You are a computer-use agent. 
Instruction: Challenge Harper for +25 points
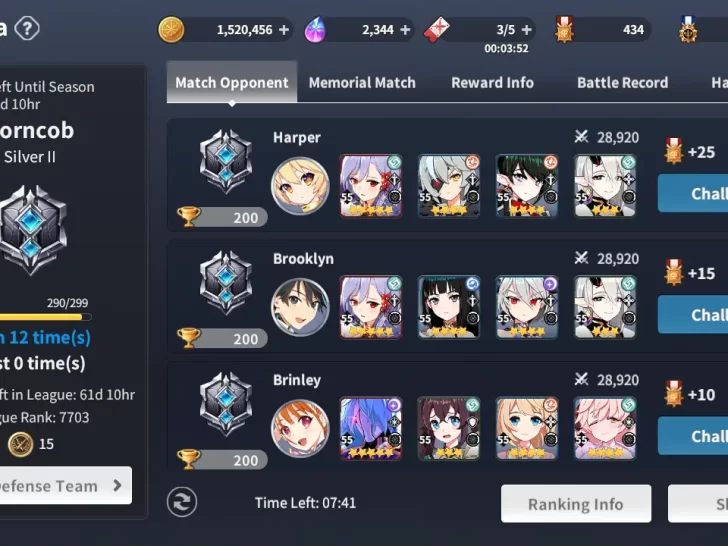tap(693, 193)
